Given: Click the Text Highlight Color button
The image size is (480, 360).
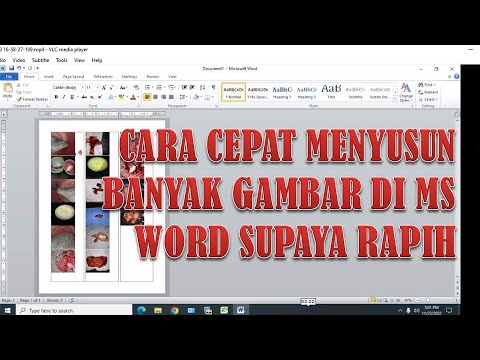Looking at the screenshot, I should click(x=121, y=97).
